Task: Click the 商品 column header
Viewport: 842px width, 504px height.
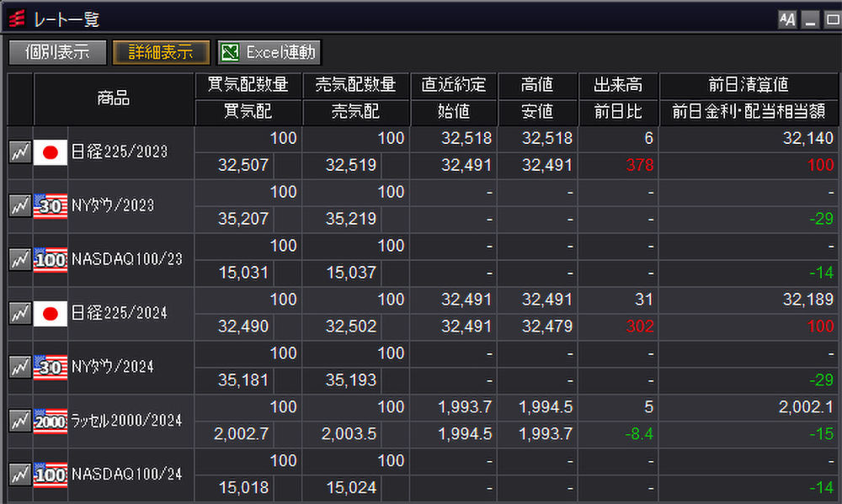Action: coord(114,98)
